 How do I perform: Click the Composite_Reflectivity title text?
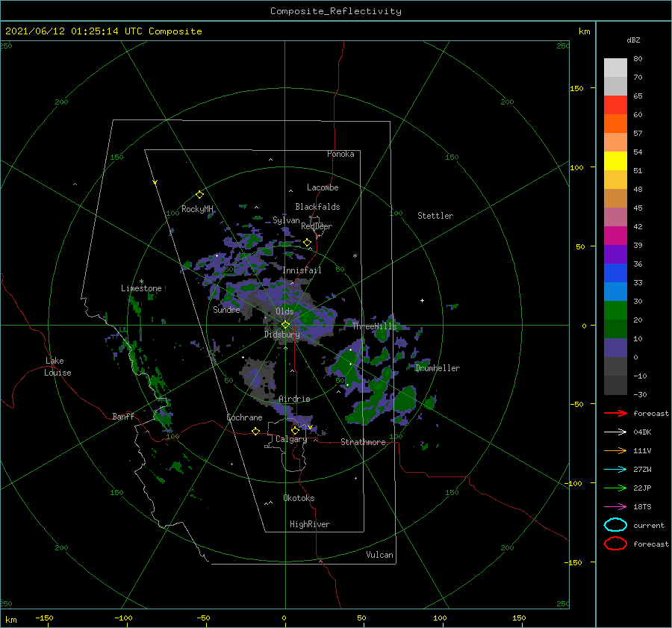(335, 11)
